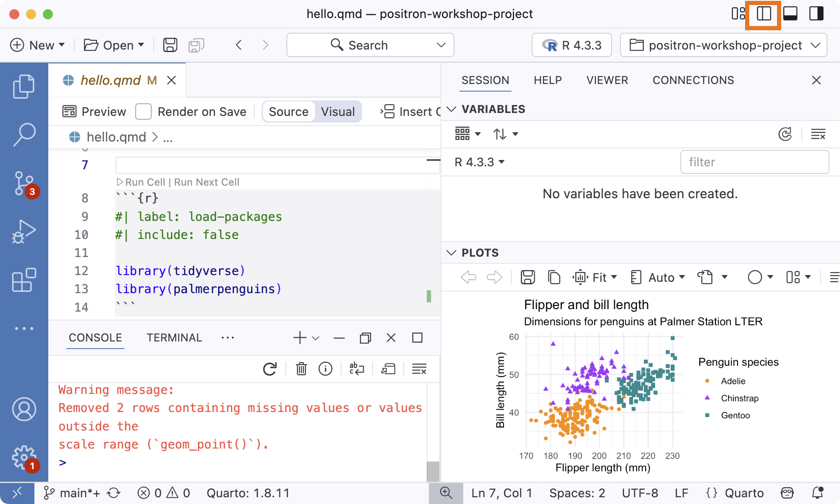Viewport: 840px width, 504px height.
Task: Open the Extensions view
Action: pyautogui.click(x=24, y=280)
